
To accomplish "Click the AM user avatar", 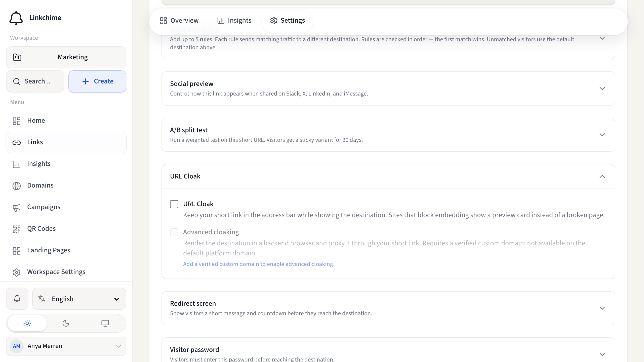I will (17, 346).
